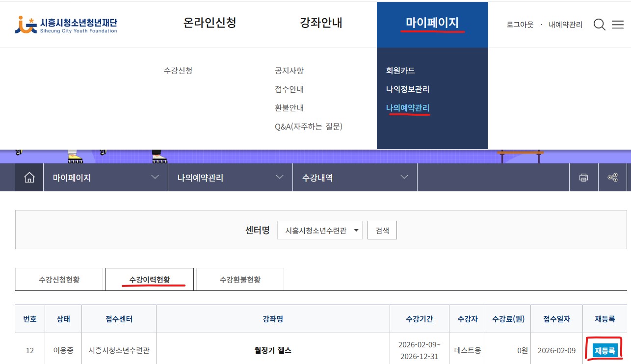
Task: Click the 상태 column header
Action: tap(63, 319)
